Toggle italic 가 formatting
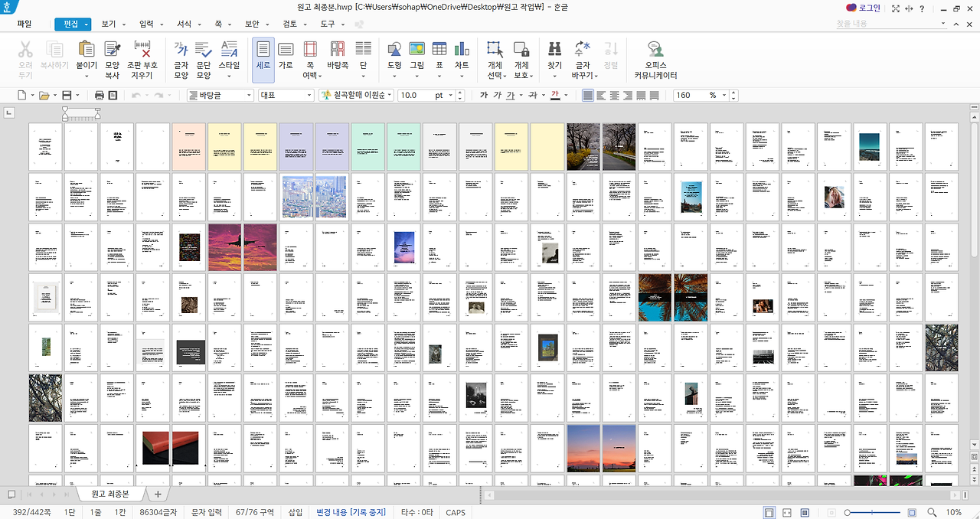Screen dimensions: 980x519 tap(498, 96)
